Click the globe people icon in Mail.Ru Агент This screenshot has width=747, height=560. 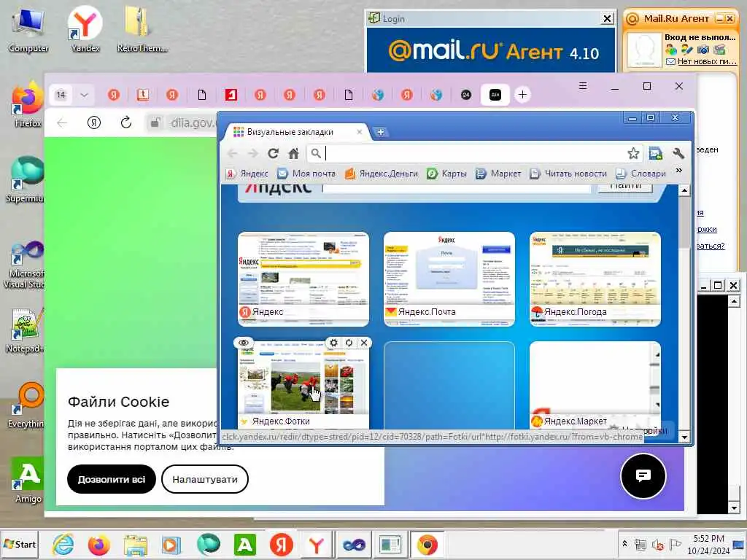[x=671, y=50]
